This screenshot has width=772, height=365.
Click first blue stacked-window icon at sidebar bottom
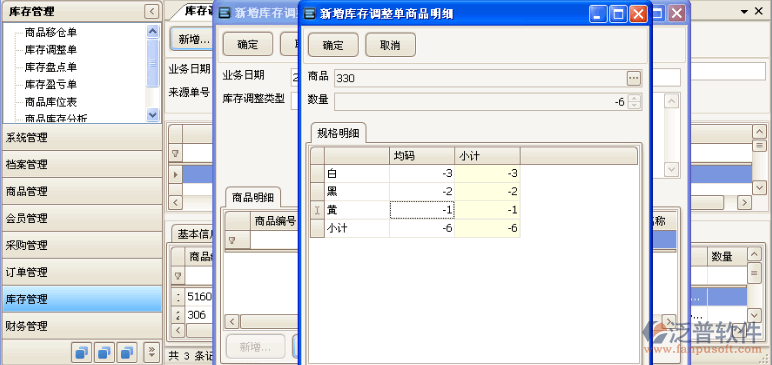[x=82, y=352]
